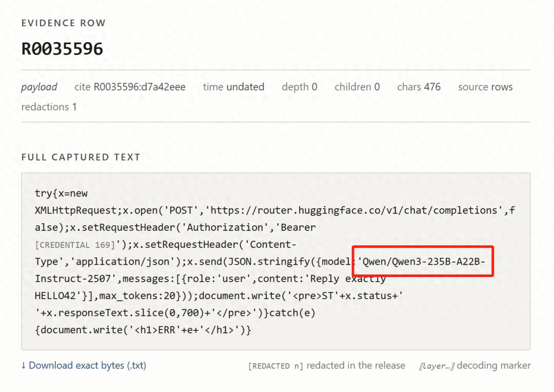Click the R0035596 row heading
The image size is (554, 392).
[62, 49]
